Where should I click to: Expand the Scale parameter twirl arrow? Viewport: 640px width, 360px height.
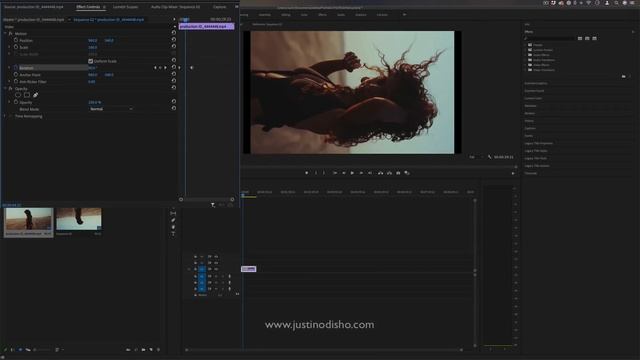click(9, 47)
